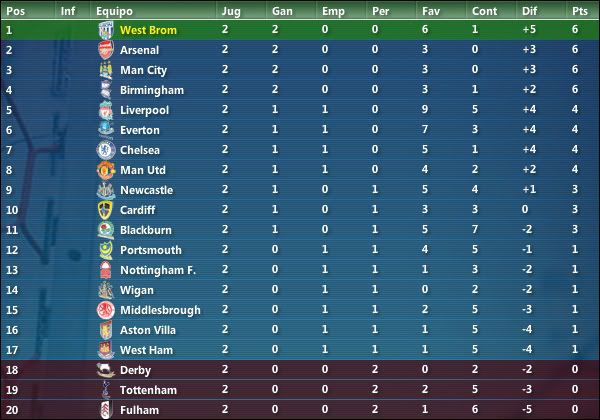The image size is (600, 420).
Task: Open the Birmingham team name link
Action: (152, 90)
